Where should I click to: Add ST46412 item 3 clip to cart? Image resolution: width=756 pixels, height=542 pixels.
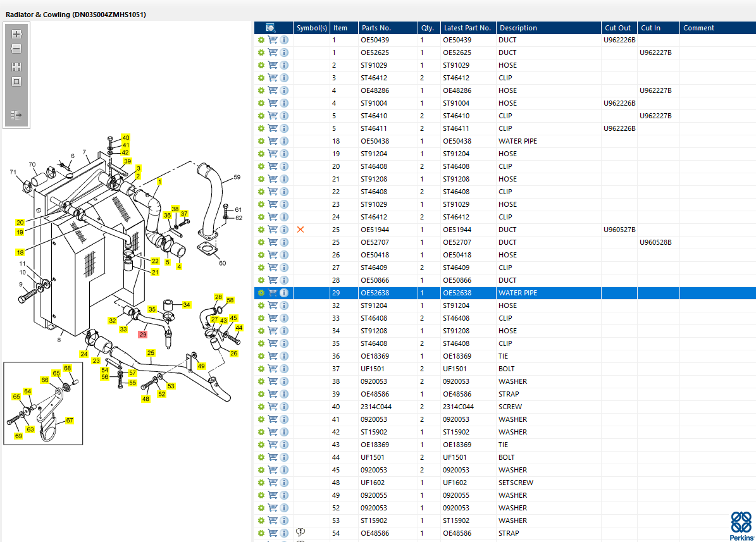pyautogui.click(x=273, y=78)
